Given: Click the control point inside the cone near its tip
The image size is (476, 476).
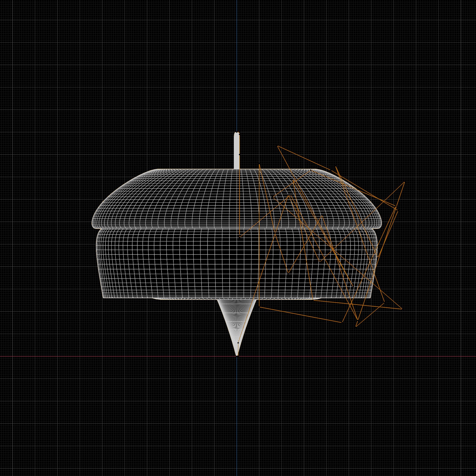Looking at the screenshot, I should 238,343.
